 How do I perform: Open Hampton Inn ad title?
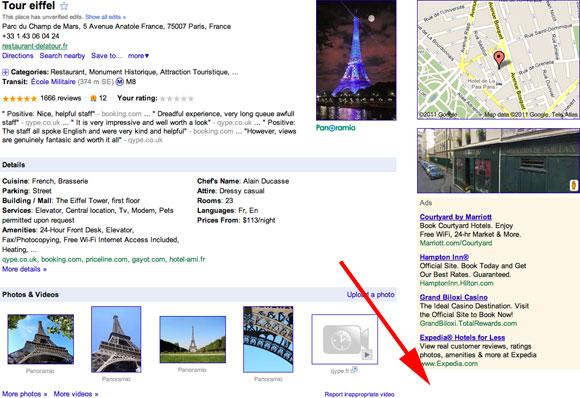pyautogui.click(x=444, y=257)
